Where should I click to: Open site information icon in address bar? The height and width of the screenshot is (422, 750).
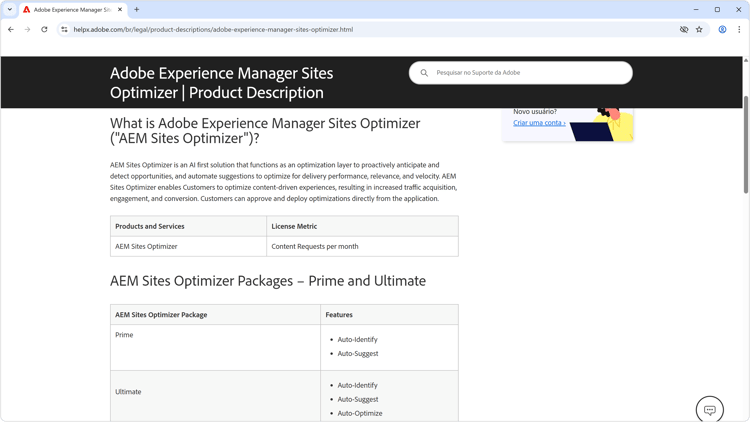[x=64, y=29]
